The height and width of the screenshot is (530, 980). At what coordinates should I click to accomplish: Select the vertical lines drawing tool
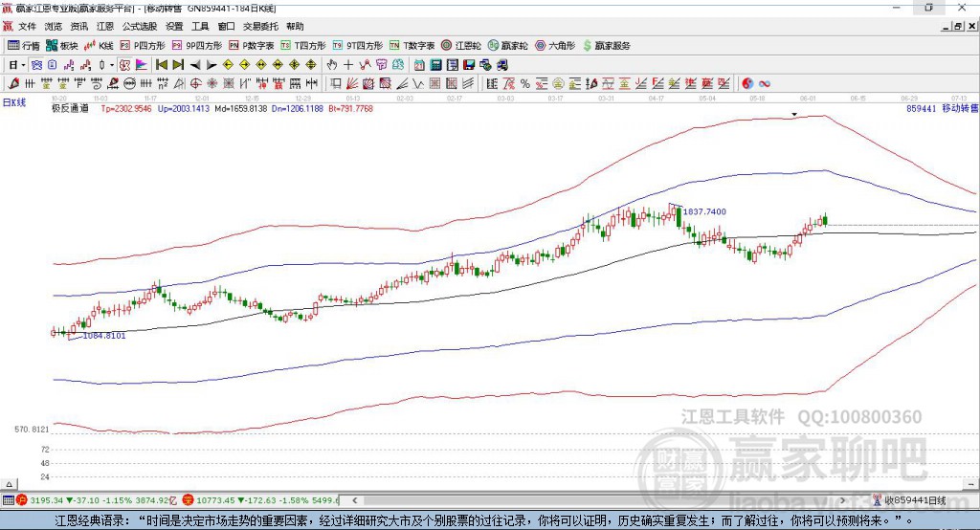[30, 83]
